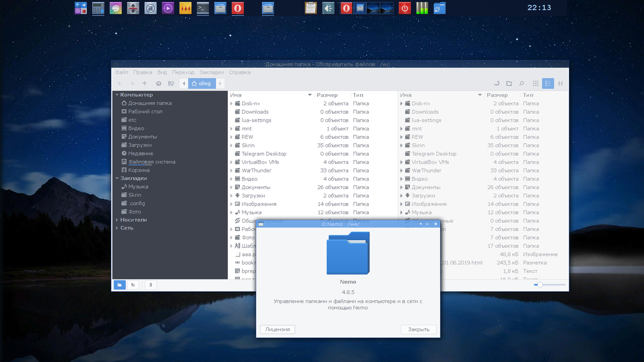Expand the Skrin folder in the right pane

click(401, 145)
